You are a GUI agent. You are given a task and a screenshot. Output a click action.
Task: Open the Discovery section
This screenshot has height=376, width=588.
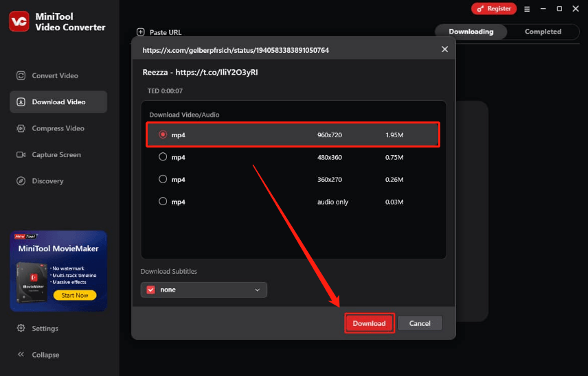pos(58,181)
